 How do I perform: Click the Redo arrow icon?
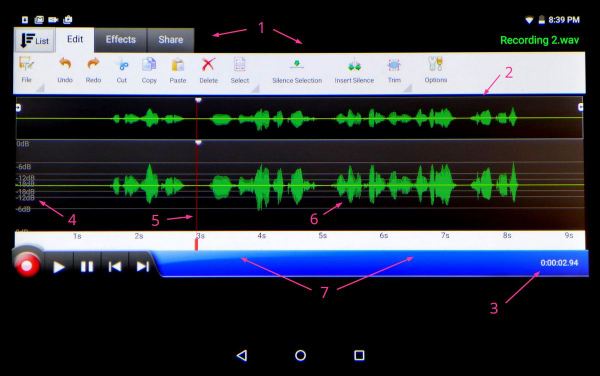point(93,70)
